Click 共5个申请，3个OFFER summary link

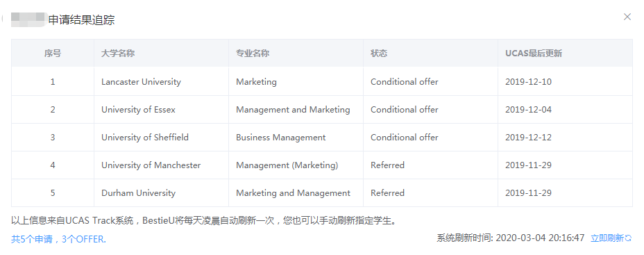(58, 239)
